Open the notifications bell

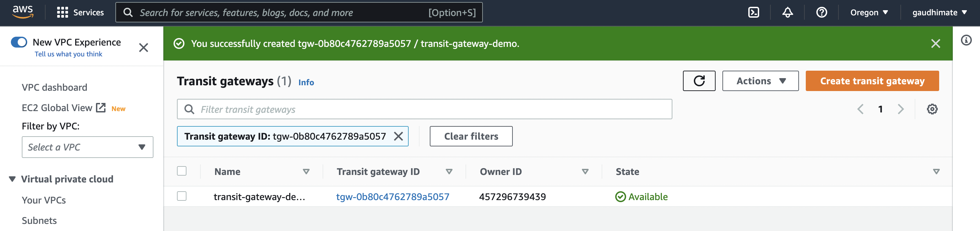point(787,13)
